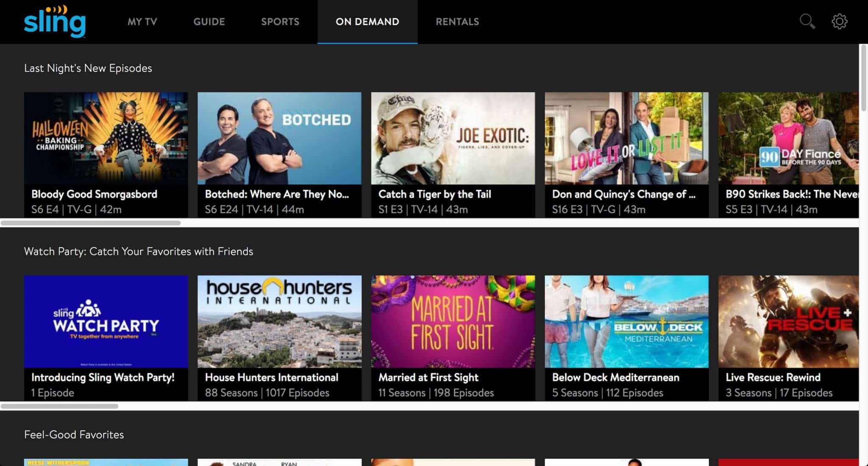Open House Hunters International thumbnail
The image size is (868, 466).
279,321
